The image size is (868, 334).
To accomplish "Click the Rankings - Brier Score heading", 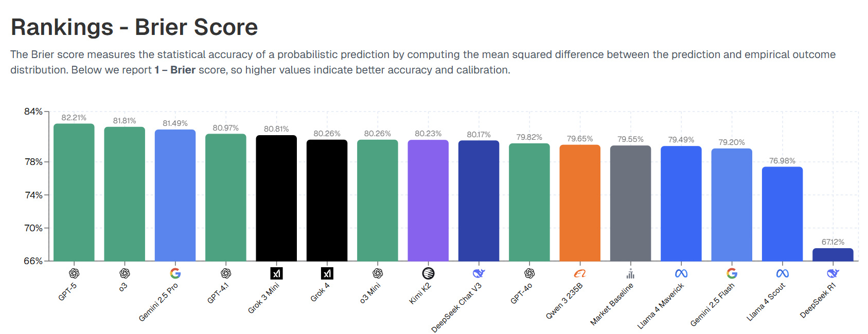I will click(134, 27).
